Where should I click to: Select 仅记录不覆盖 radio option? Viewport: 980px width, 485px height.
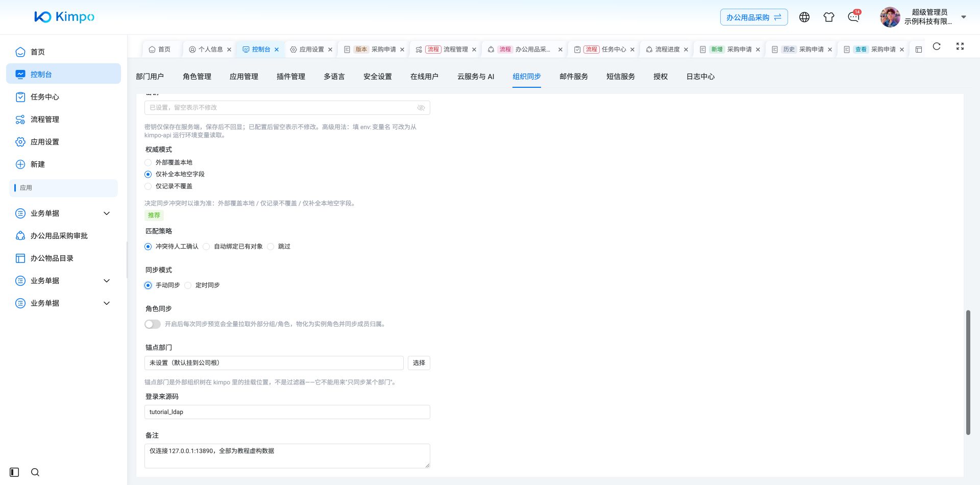[x=148, y=186]
